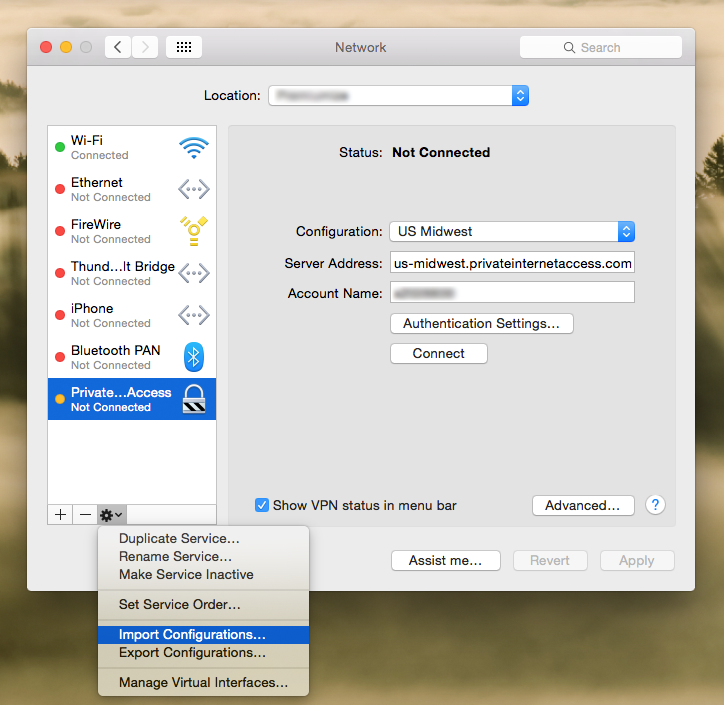Go forward with the right chevron toolbar button

[x=145, y=47]
